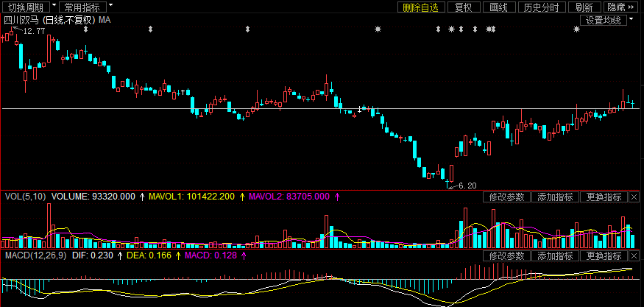Click 修改参数 in the VOL panel
The height and width of the screenshot is (307, 644).
(x=506, y=197)
